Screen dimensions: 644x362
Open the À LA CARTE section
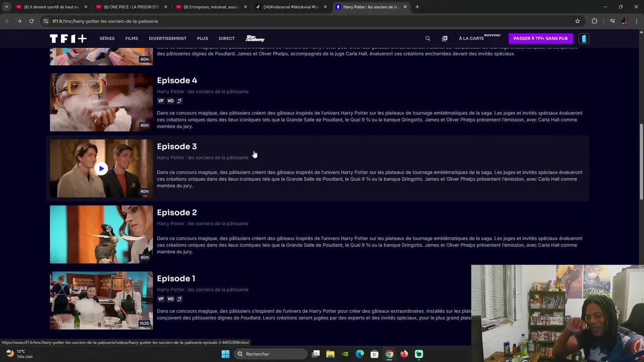pos(471,38)
